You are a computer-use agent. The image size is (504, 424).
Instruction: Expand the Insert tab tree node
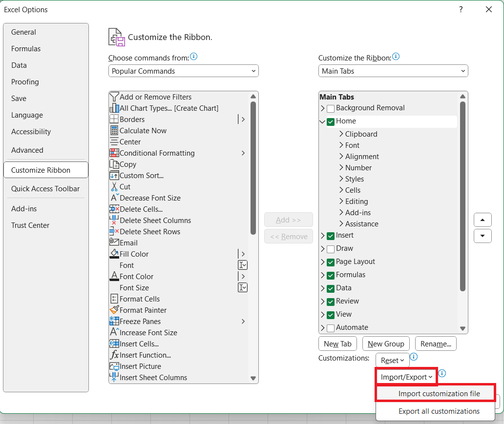(x=323, y=236)
